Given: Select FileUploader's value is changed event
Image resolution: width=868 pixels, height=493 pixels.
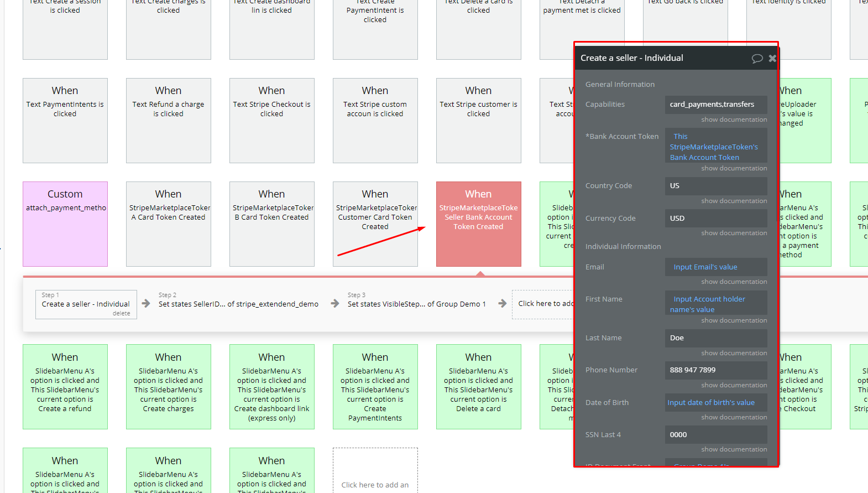Looking at the screenshot, I should [x=805, y=121].
